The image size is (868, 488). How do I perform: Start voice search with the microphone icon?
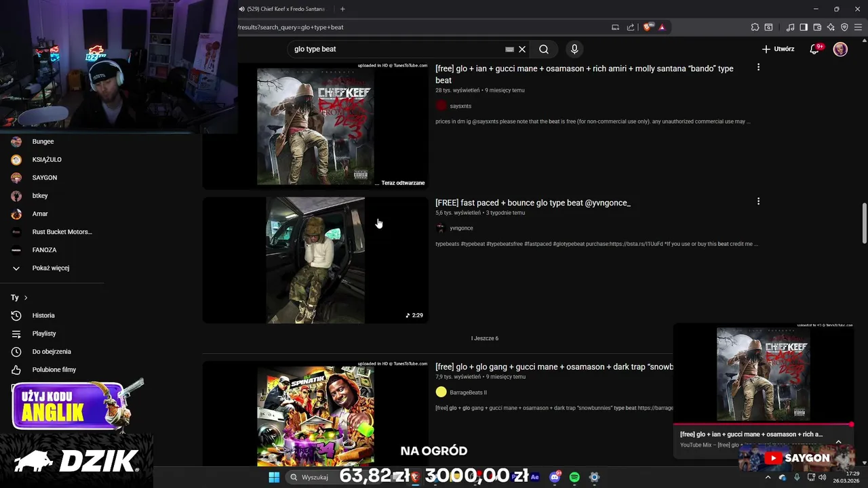574,49
